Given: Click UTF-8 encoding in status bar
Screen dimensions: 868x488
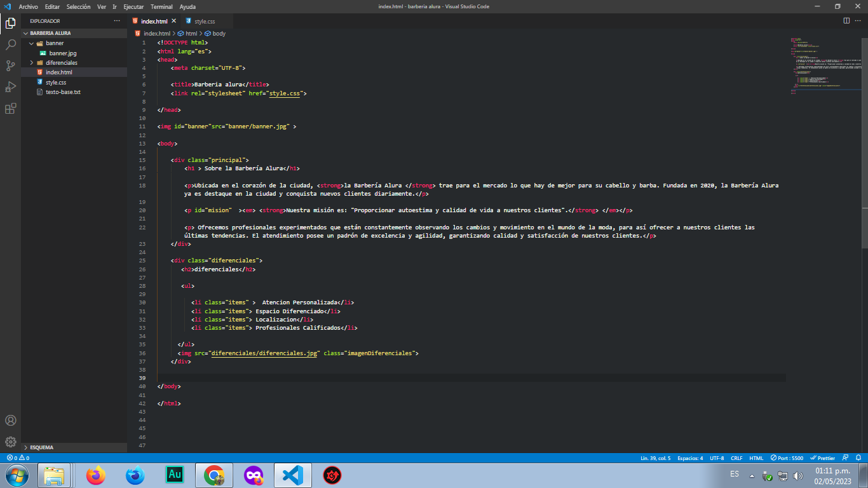Looking at the screenshot, I should (717, 457).
